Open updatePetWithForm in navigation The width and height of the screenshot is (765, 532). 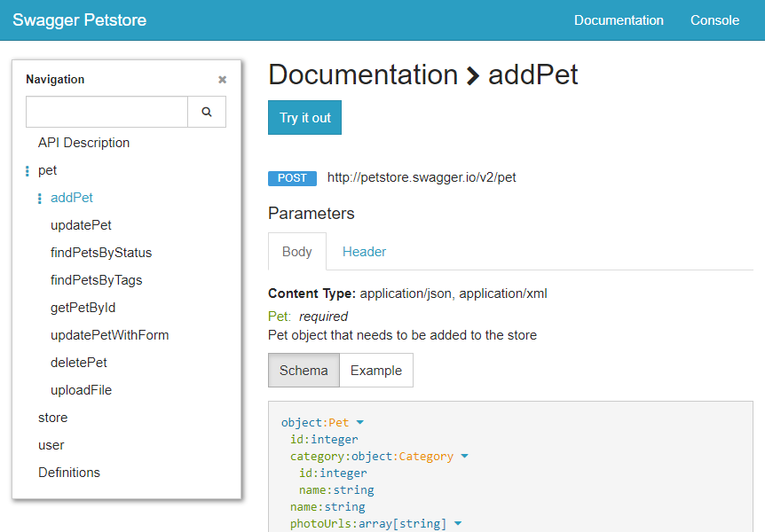(110, 335)
